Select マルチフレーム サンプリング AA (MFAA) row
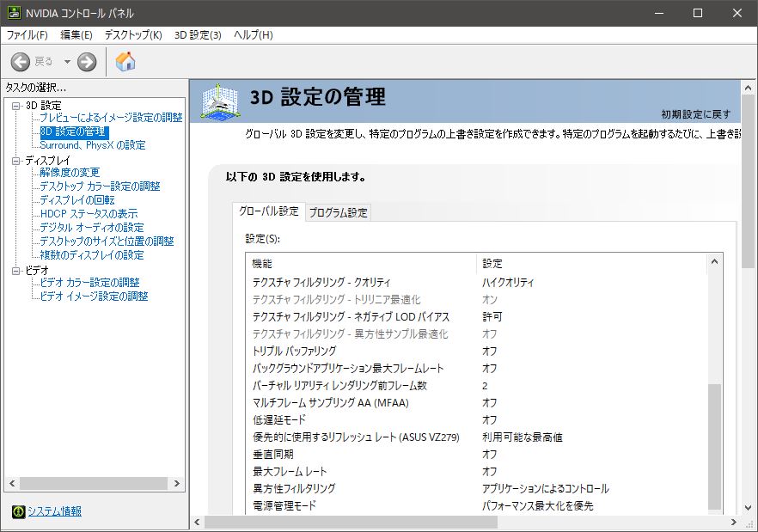 [476, 403]
